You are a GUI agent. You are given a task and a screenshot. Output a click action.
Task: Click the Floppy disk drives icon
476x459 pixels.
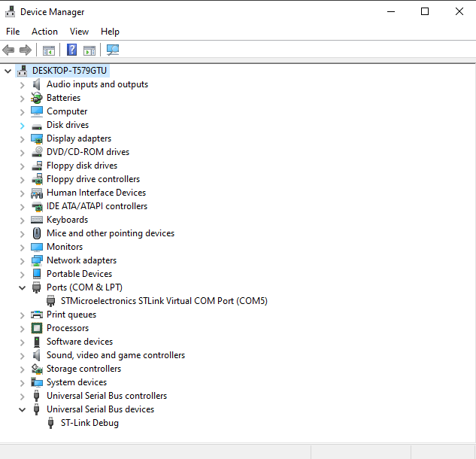pyautogui.click(x=37, y=166)
